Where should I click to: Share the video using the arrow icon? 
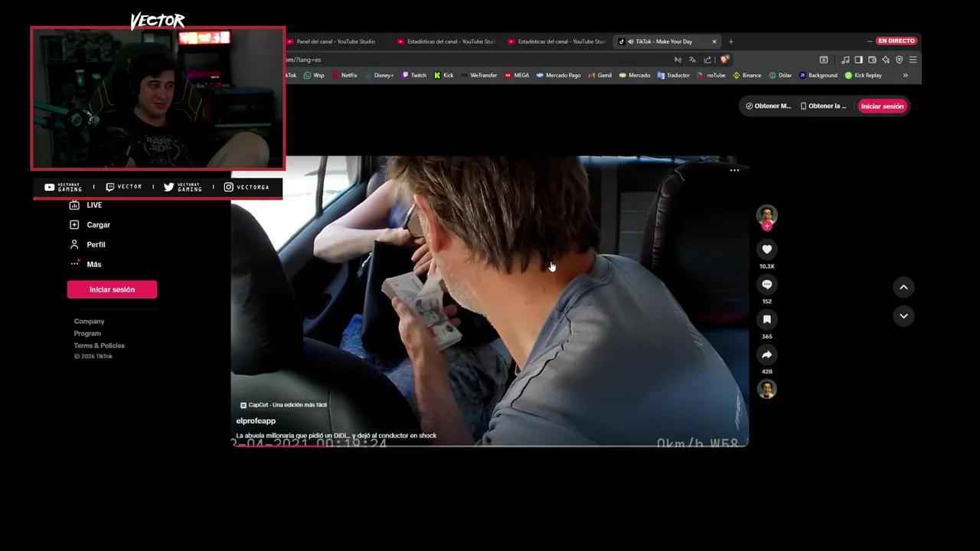(x=766, y=354)
